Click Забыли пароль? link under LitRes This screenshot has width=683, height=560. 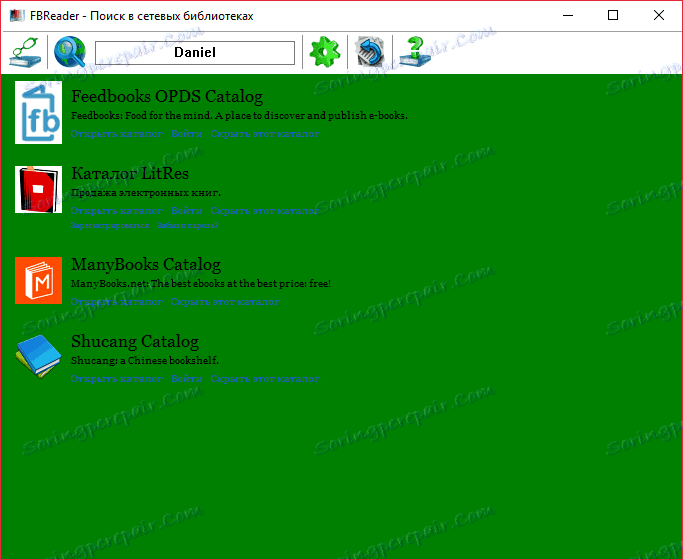[187, 226]
